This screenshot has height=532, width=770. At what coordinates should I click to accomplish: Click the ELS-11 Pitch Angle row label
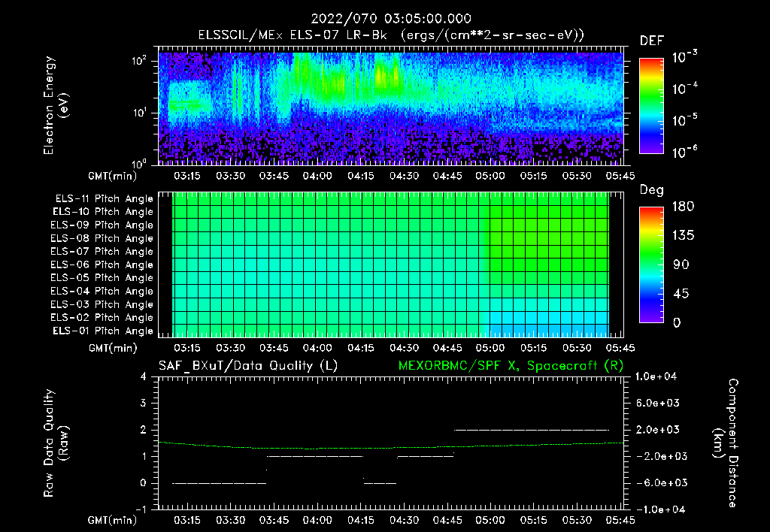[104, 199]
